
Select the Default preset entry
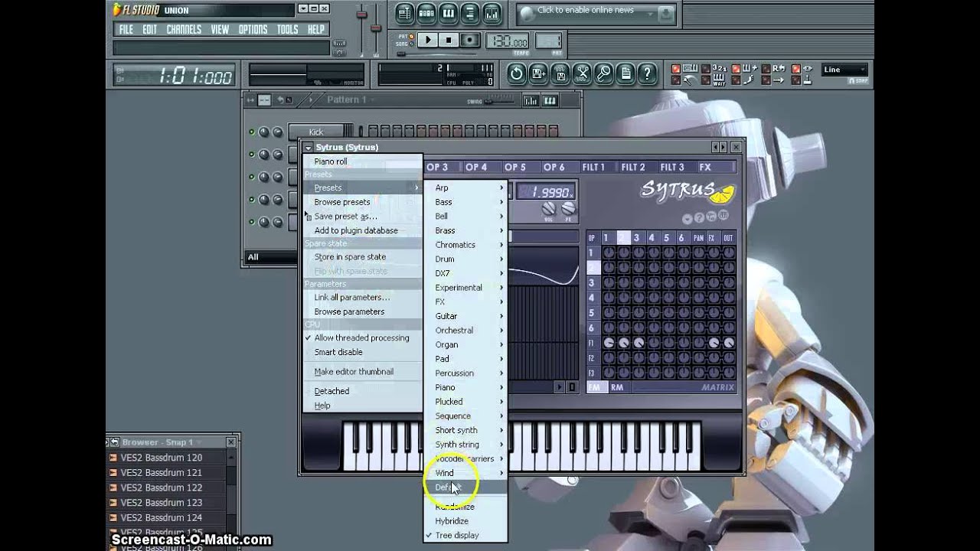[465, 487]
